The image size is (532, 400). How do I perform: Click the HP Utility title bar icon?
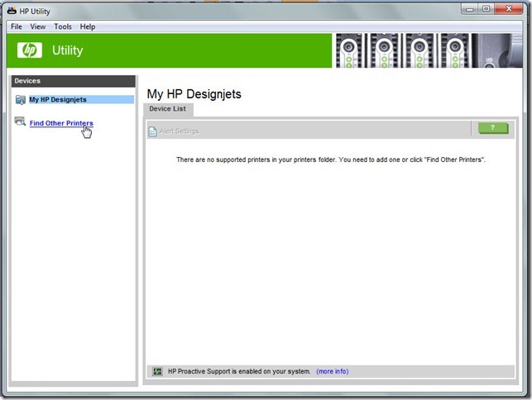11,10
